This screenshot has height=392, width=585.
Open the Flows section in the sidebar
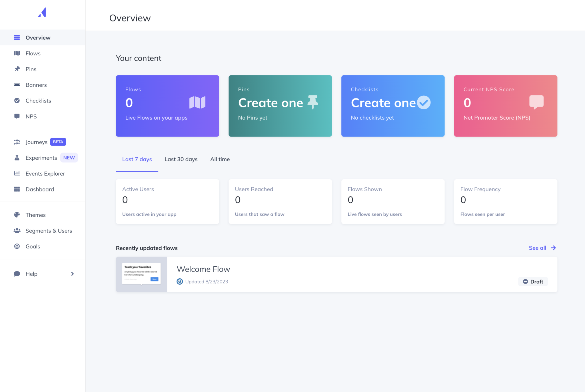pos(33,53)
